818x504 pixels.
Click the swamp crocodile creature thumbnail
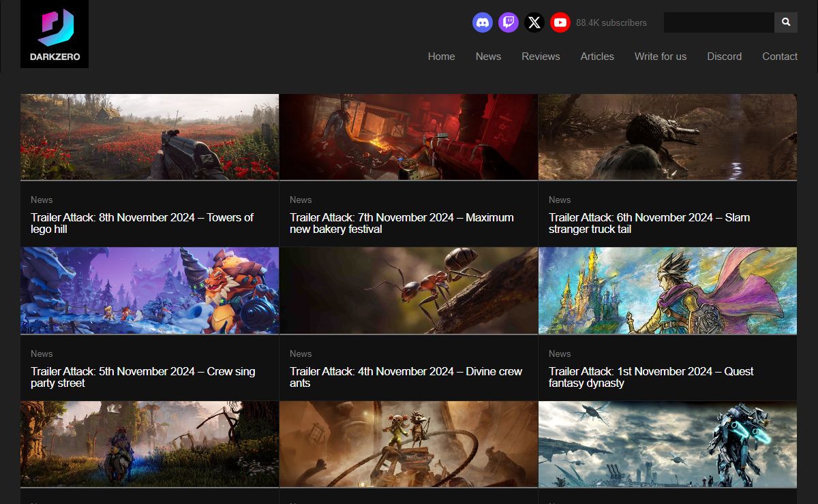pos(667,137)
